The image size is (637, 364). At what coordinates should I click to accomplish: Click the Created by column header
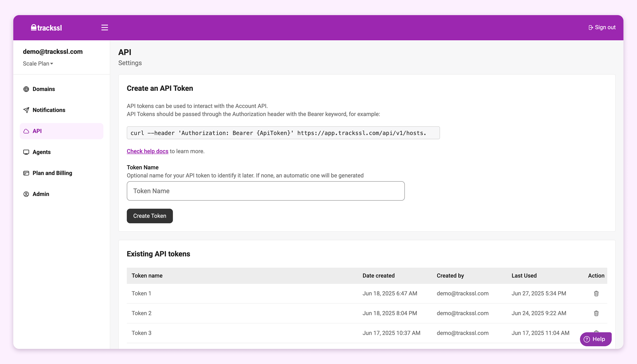click(x=450, y=276)
